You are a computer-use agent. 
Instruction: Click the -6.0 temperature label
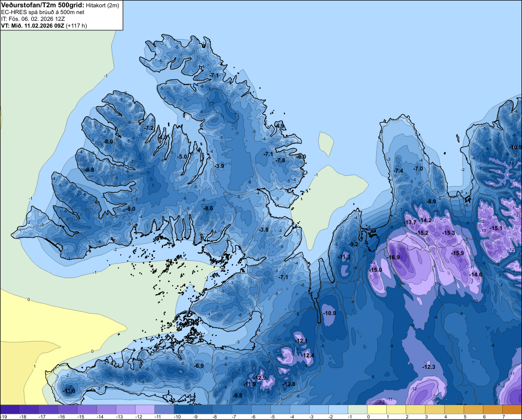[301, 157]
